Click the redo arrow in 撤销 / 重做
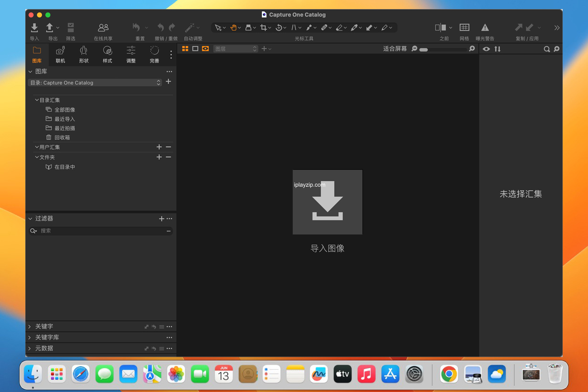 [172, 28]
